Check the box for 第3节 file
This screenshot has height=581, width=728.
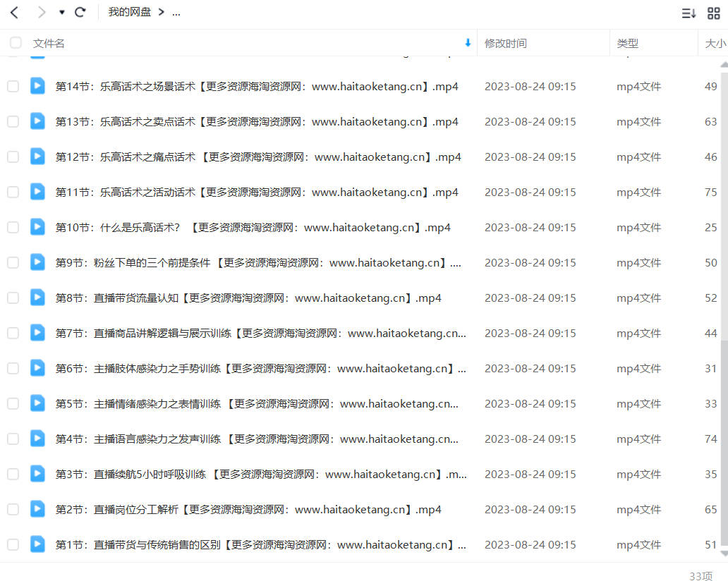(x=13, y=475)
